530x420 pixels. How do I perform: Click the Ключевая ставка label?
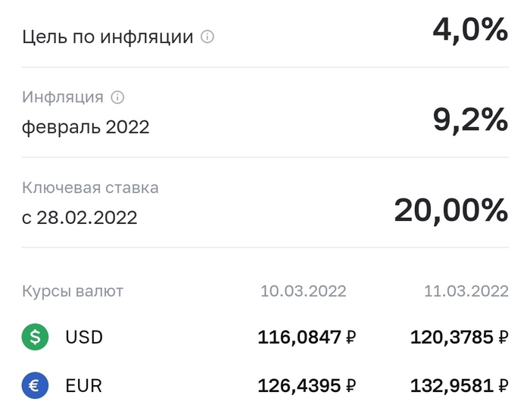click(90, 188)
